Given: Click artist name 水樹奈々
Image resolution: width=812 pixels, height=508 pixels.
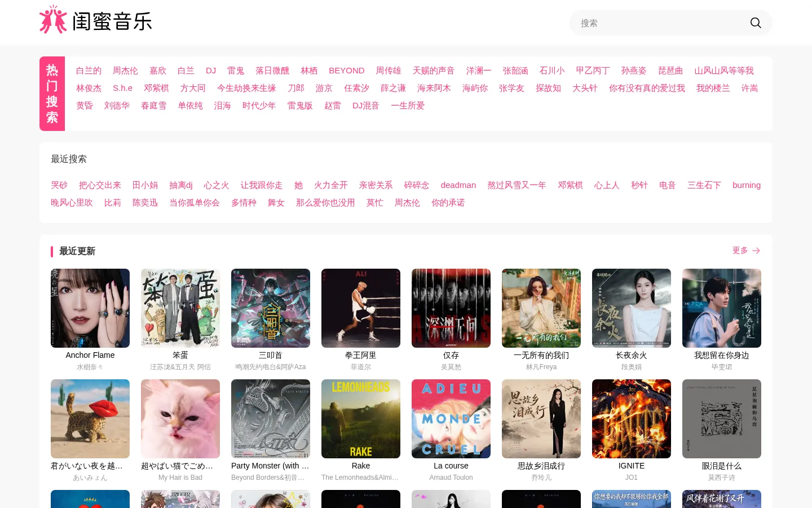Looking at the screenshot, I should coord(90,367).
